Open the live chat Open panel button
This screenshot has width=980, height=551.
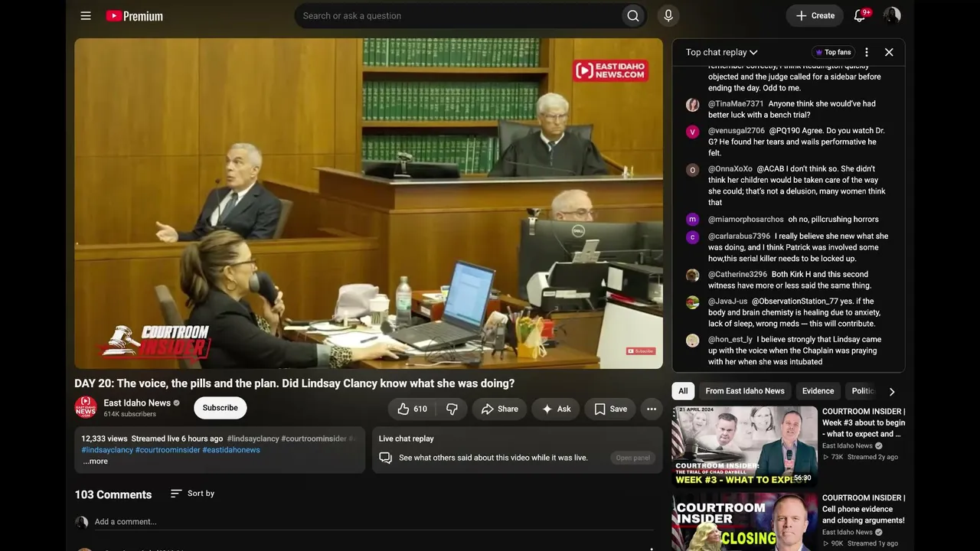[633, 458]
